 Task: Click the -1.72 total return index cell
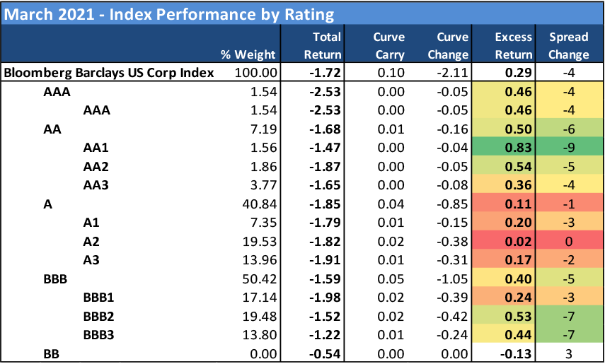pos(325,73)
